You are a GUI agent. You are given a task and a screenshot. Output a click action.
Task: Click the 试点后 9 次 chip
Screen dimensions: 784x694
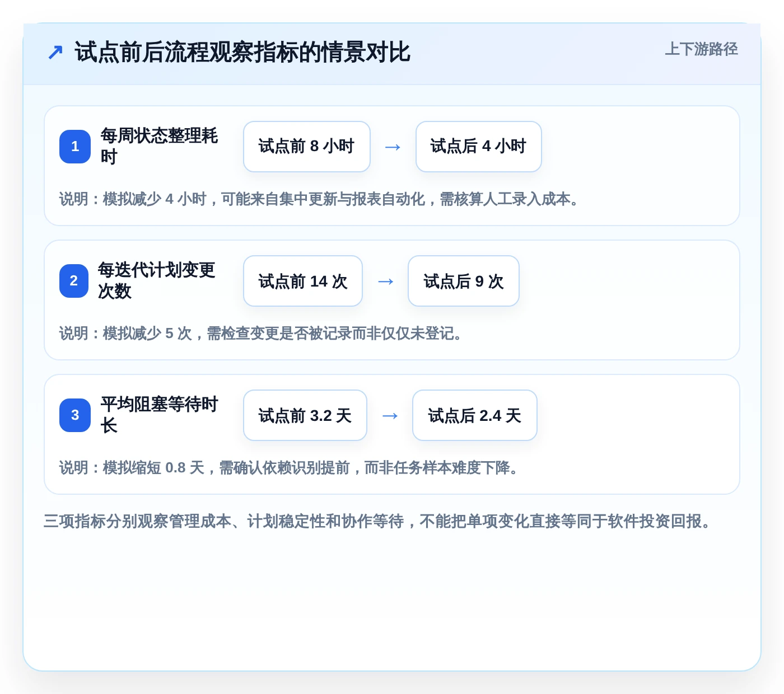pos(464,281)
